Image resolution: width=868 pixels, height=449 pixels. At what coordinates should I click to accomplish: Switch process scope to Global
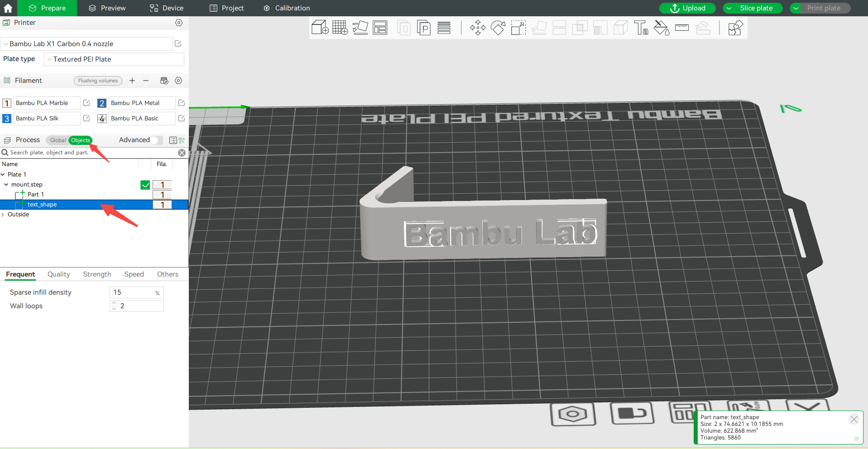click(x=58, y=140)
